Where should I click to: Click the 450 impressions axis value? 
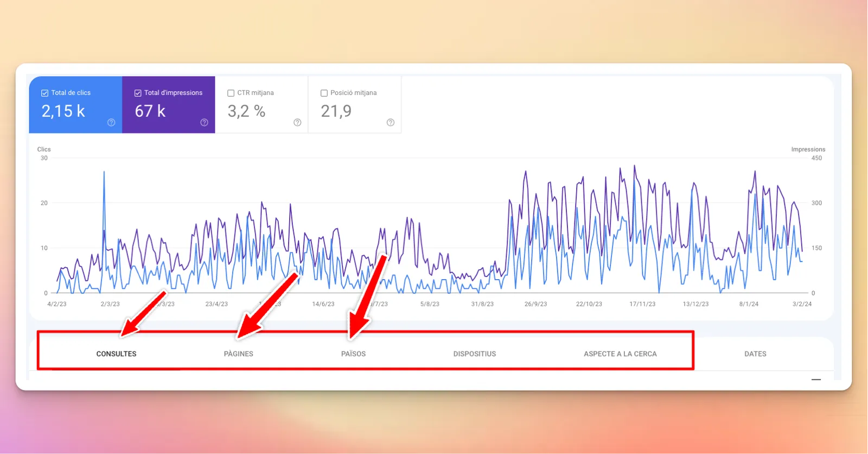click(x=816, y=158)
